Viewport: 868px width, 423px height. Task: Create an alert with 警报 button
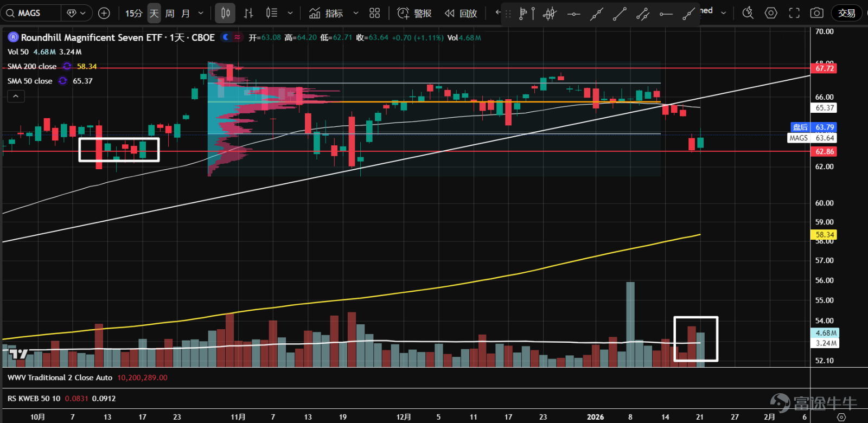(x=414, y=13)
